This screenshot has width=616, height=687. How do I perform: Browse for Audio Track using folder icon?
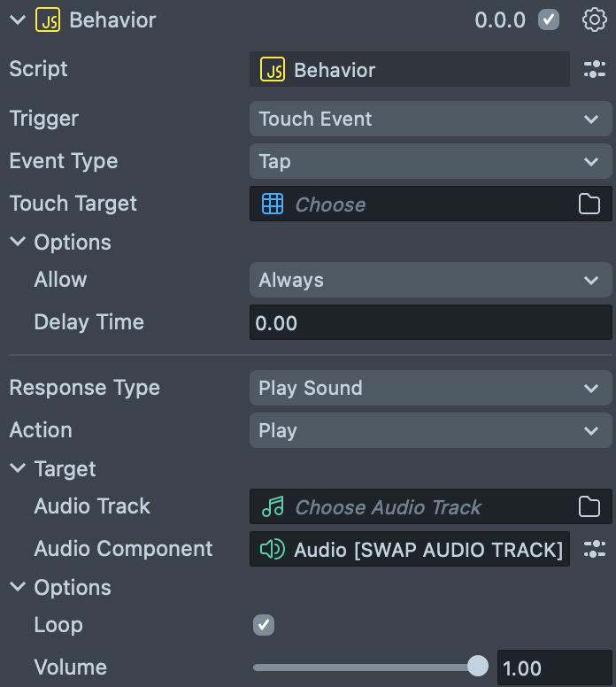pos(589,507)
